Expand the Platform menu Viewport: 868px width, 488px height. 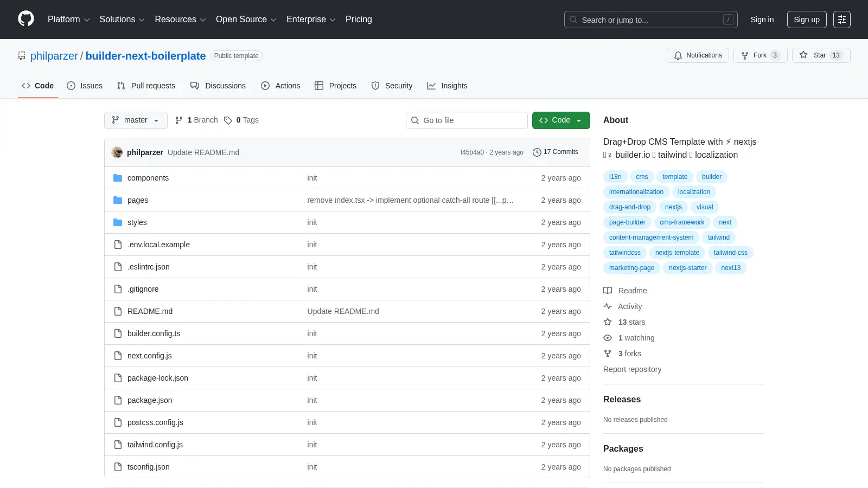[x=68, y=20]
